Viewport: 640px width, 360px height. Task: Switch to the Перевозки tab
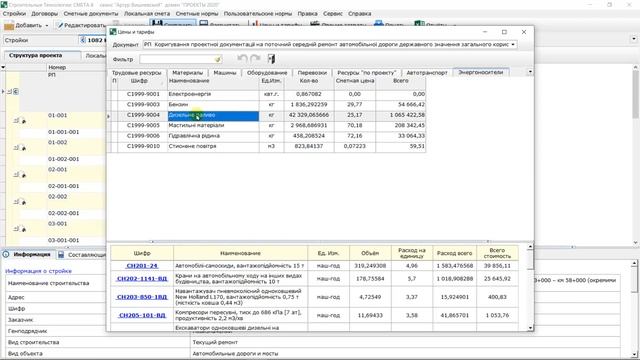click(x=312, y=73)
